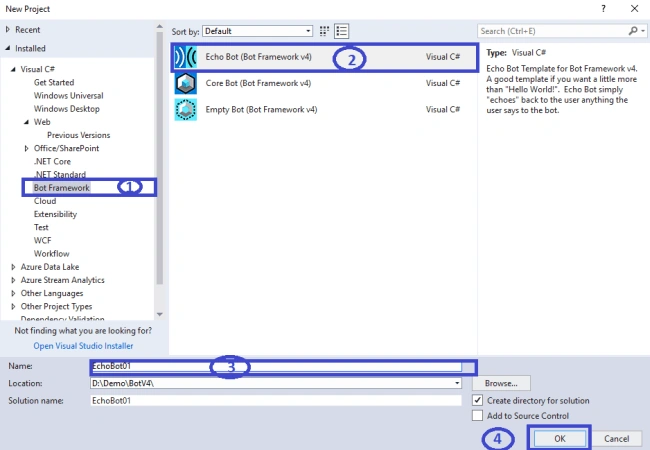Click the Cancel button
Screen dimensions: 650x450
click(x=616, y=439)
